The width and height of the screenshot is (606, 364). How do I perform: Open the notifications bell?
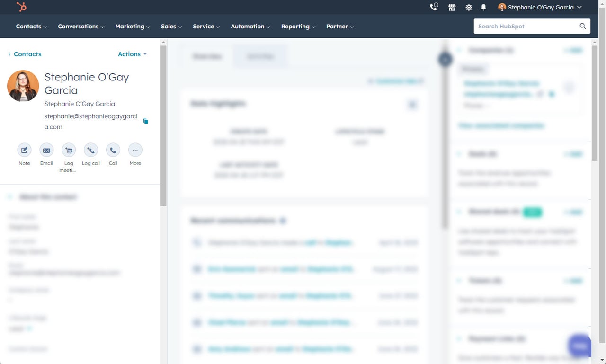tap(483, 7)
